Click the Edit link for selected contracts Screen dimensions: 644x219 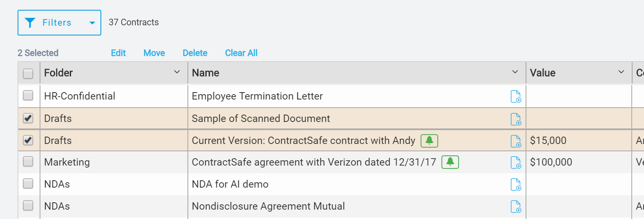tap(118, 53)
